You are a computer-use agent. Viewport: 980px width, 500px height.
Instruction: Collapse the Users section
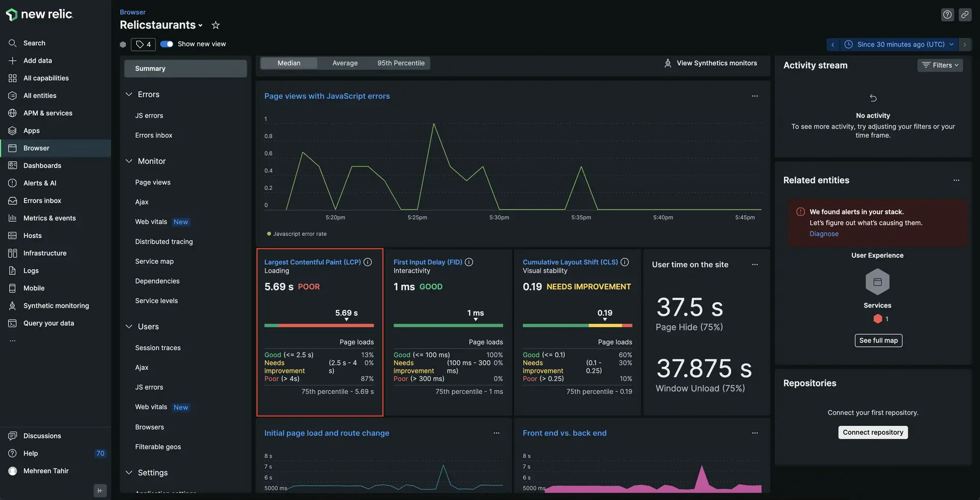click(129, 327)
